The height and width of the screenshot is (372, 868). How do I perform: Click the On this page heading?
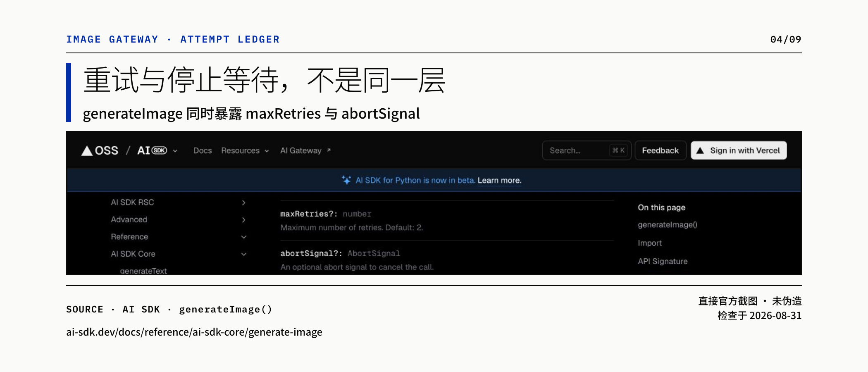tap(661, 207)
